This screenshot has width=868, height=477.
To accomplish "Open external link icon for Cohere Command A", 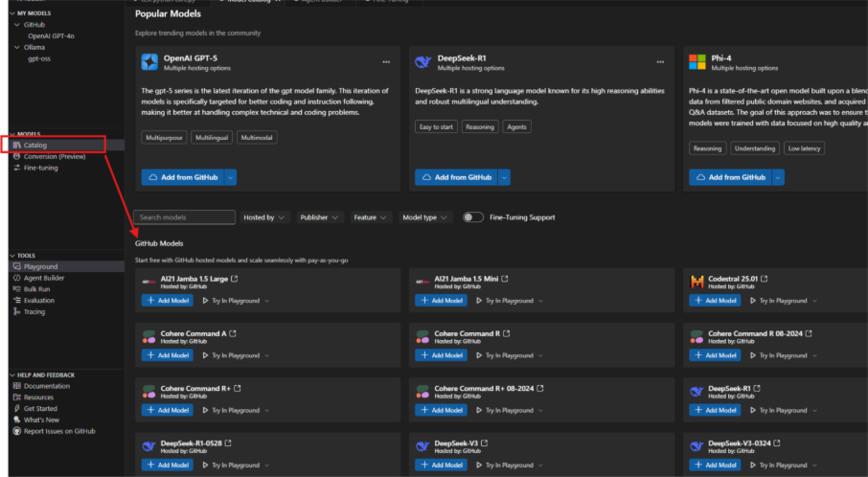I will [x=233, y=333].
